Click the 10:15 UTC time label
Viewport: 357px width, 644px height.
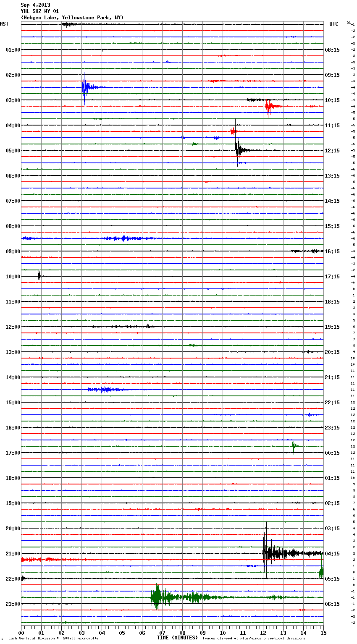(x=332, y=100)
